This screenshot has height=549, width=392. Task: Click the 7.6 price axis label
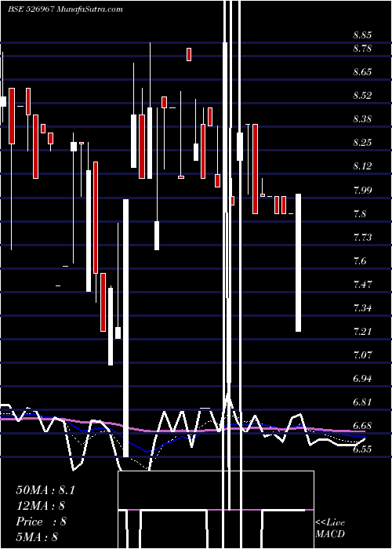pos(359,261)
